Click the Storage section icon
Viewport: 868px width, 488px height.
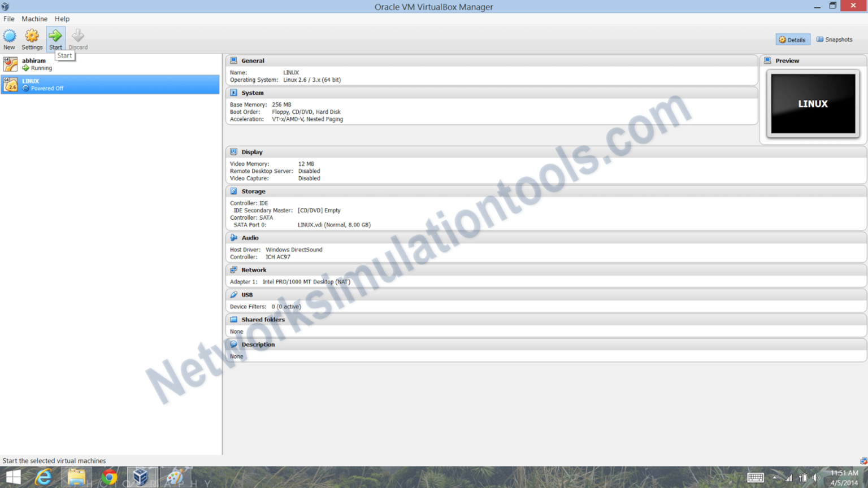coord(234,191)
